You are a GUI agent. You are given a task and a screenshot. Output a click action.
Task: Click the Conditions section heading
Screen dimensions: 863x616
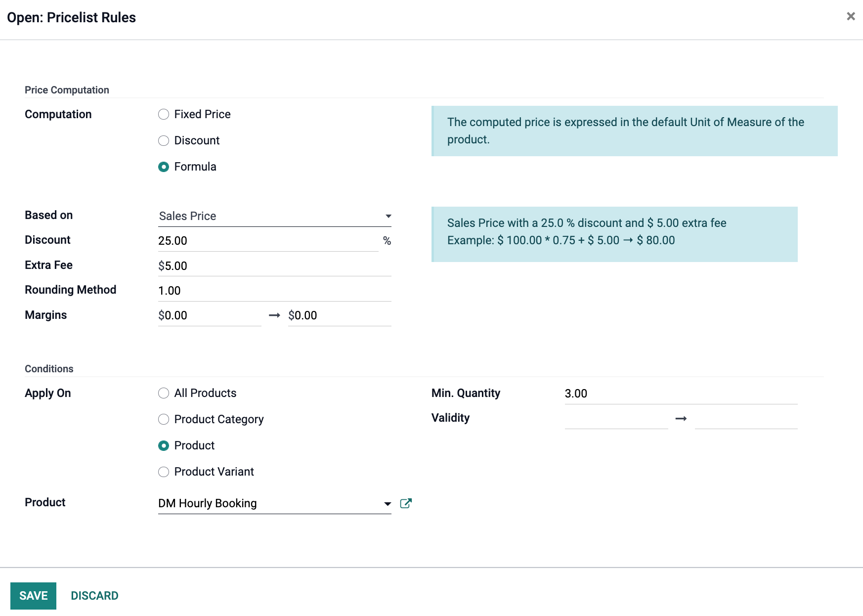click(x=49, y=369)
